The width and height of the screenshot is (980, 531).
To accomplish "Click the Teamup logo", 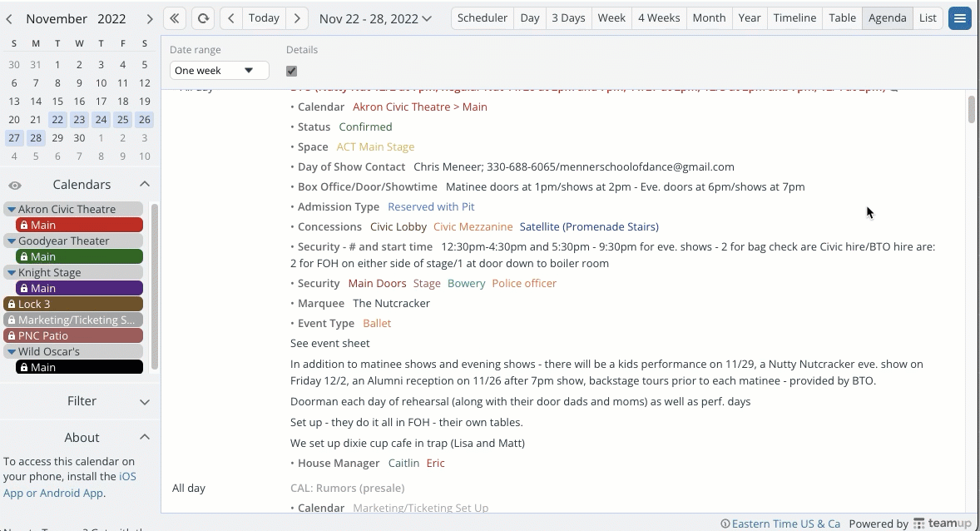I will 943,524.
